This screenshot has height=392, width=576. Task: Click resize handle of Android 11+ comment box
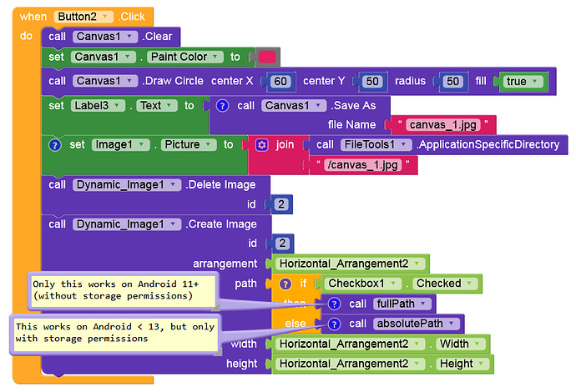[216, 307]
